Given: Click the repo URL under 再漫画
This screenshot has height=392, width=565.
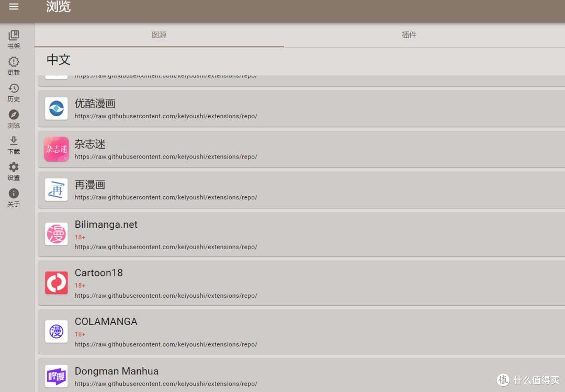Looking at the screenshot, I should (x=166, y=198).
